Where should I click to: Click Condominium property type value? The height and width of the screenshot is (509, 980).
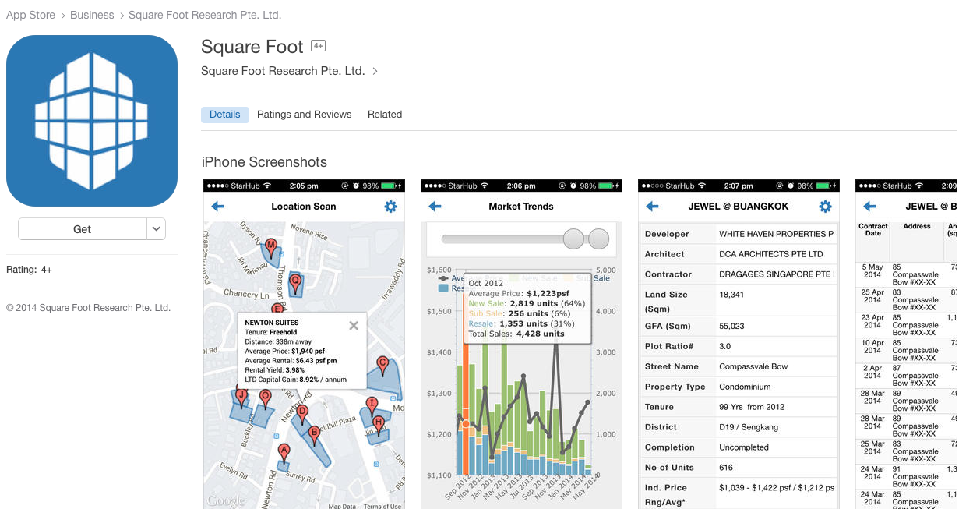[x=745, y=387]
